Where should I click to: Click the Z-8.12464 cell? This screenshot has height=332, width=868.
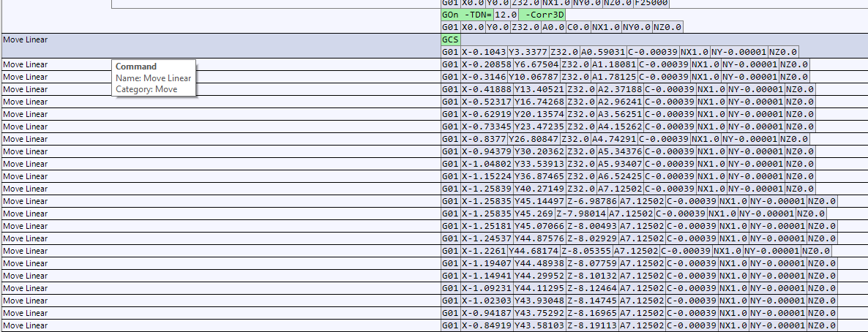click(592, 288)
